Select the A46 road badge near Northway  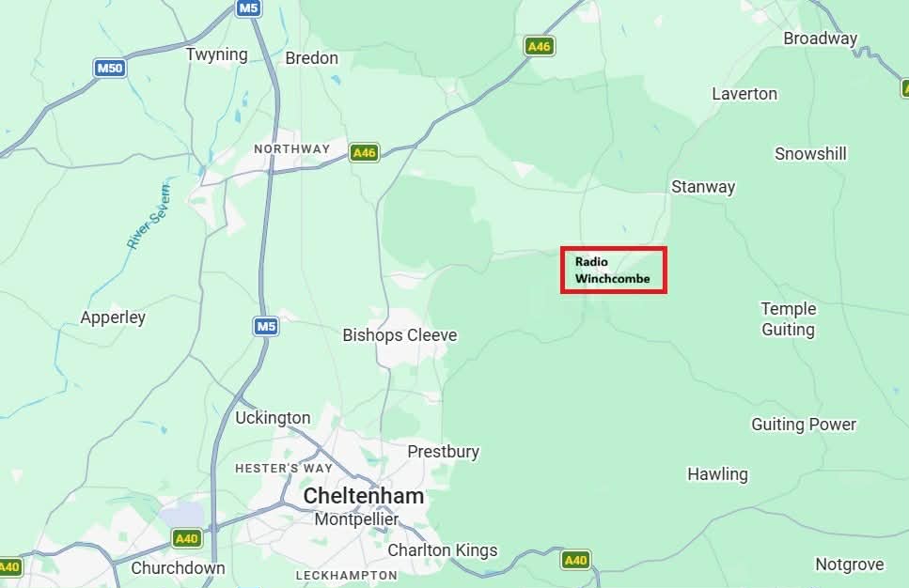click(364, 153)
